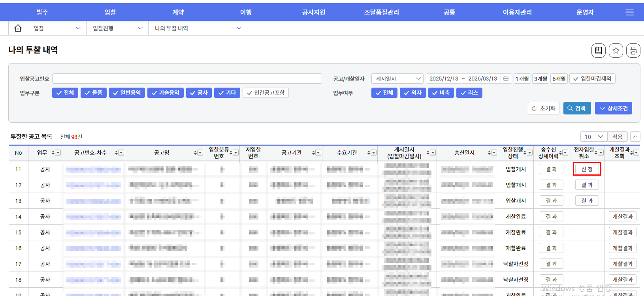
Task: Open the filter for the 수요기관 column
Action: coord(374,153)
